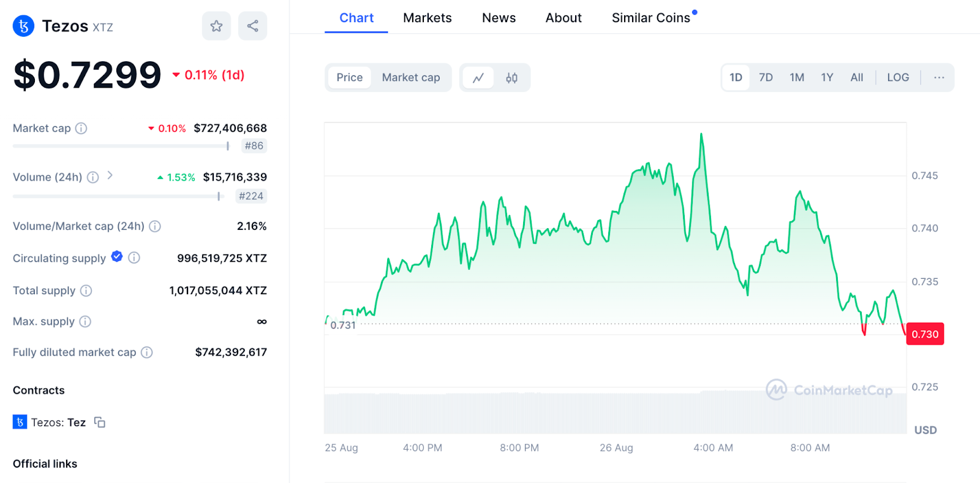The image size is (980, 483).
Task: Click the USD currency label on chart
Action: (x=925, y=430)
